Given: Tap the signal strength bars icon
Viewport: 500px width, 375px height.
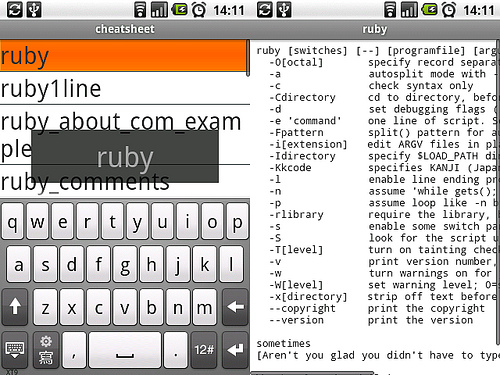Looking at the screenshot, I should (x=159, y=10).
